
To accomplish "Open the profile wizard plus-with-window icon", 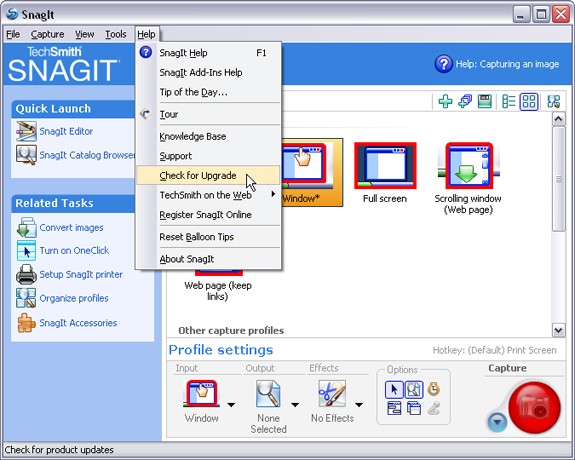I will [465, 102].
